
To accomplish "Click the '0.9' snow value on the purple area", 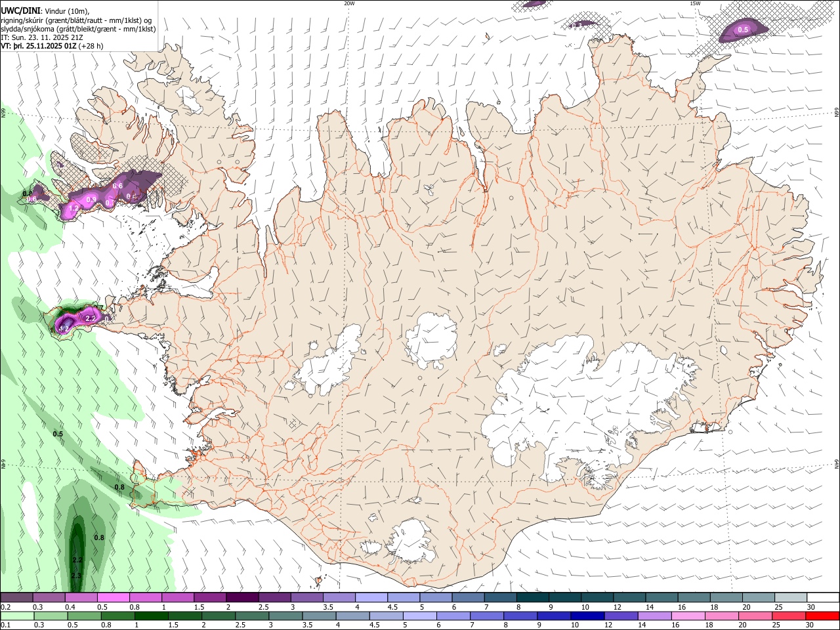I will tap(91, 199).
